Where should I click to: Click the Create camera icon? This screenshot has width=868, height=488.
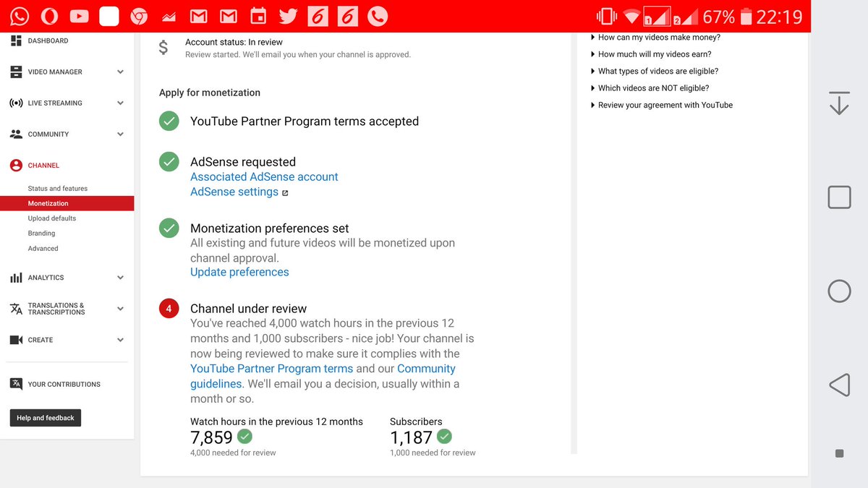(16, 340)
